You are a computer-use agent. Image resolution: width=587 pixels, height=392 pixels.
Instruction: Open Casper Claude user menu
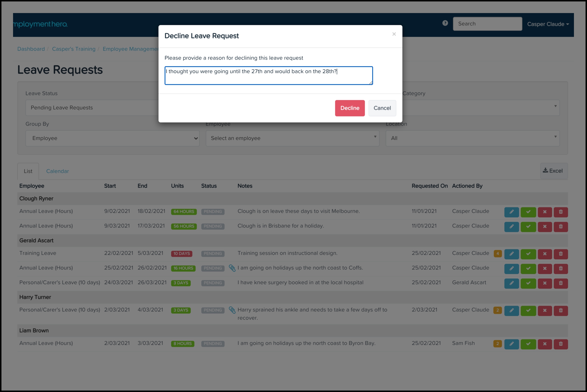coord(548,24)
